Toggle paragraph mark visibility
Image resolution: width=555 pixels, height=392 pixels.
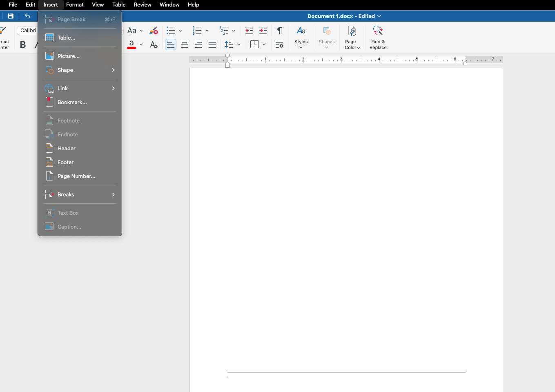(x=279, y=30)
